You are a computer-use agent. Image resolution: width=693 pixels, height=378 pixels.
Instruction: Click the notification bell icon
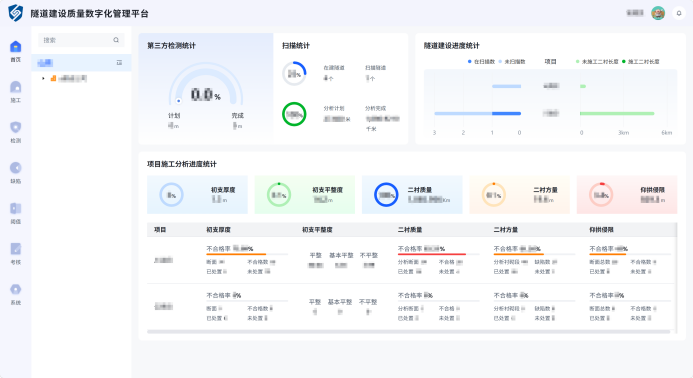tap(679, 13)
